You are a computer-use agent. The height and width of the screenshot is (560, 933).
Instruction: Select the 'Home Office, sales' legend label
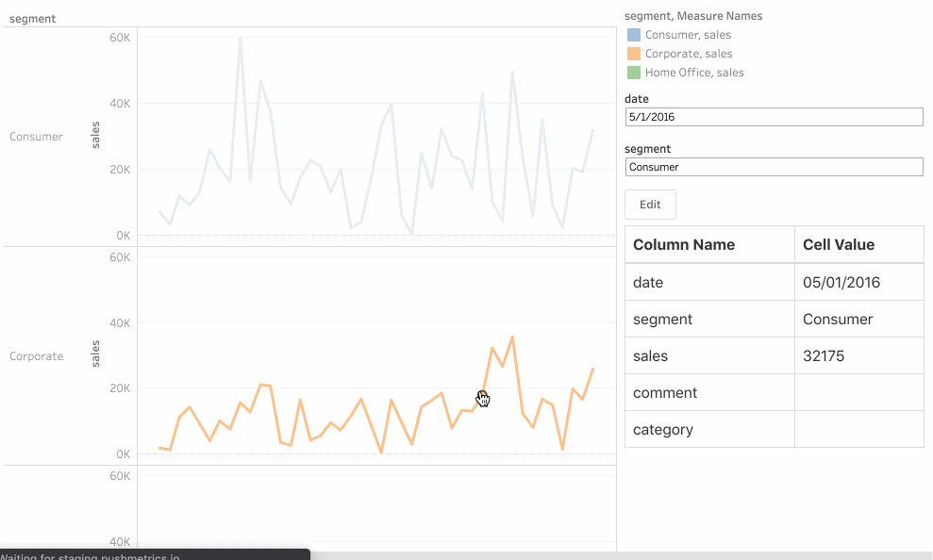[x=694, y=73]
